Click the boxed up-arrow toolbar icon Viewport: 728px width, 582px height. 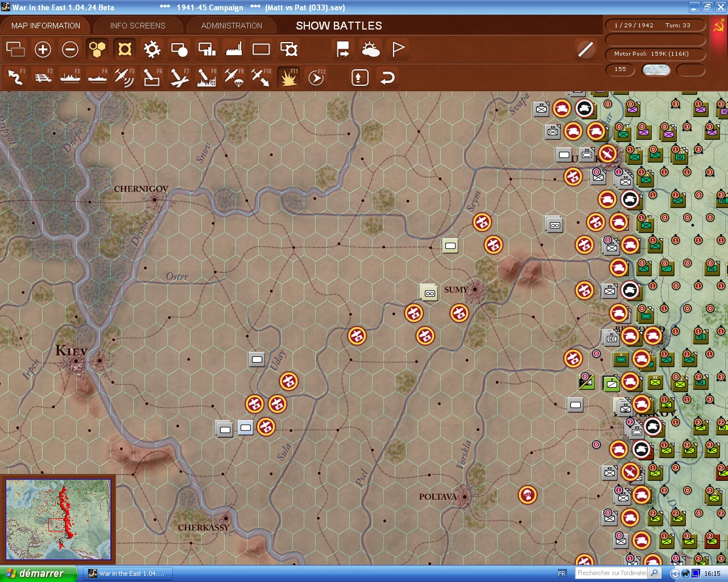[359, 77]
